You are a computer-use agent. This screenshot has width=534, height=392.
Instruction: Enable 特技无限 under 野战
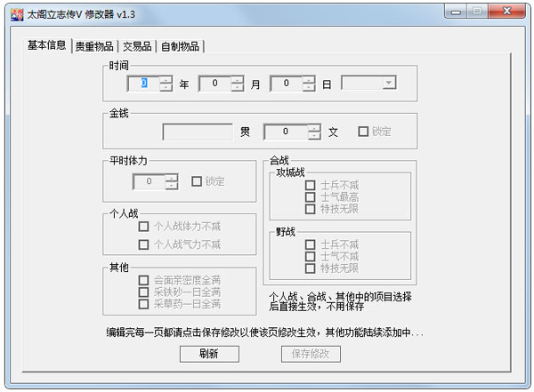point(310,268)
